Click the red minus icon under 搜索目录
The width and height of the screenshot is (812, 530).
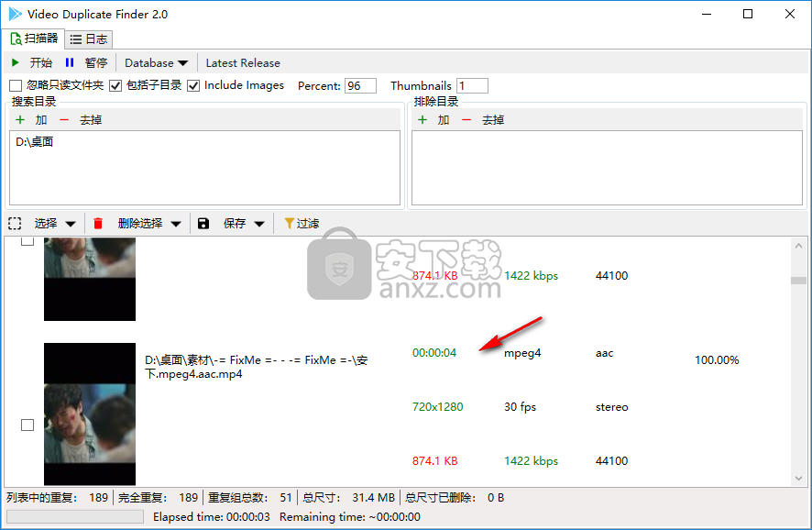(x=64, y=120)
